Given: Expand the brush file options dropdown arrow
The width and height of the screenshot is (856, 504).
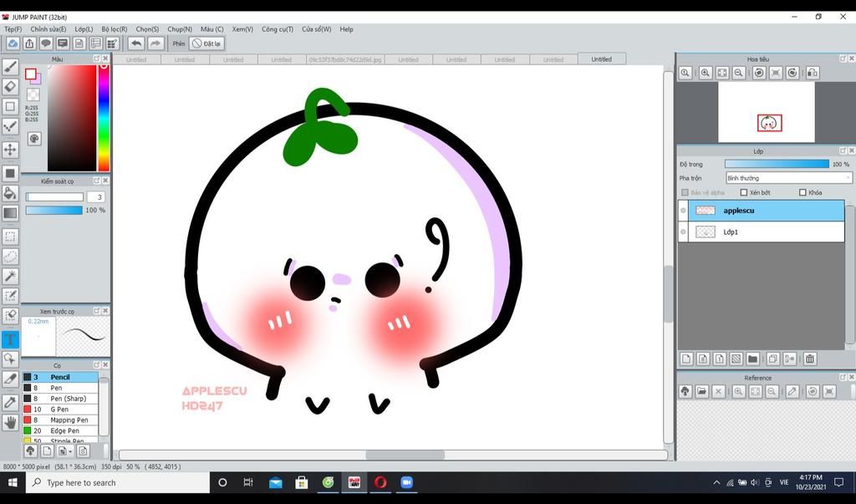Looking at the screenshot, I should (72, 451).
